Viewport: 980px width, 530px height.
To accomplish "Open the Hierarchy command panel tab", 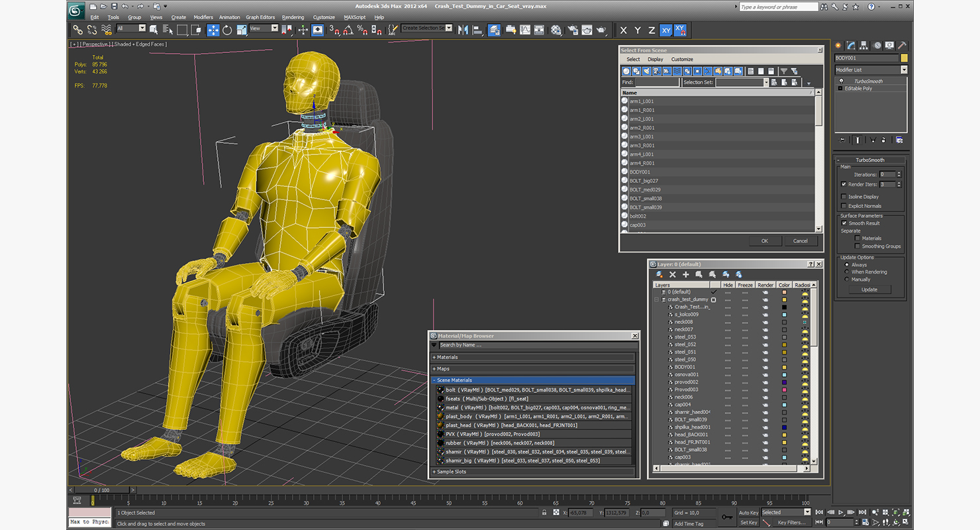I will tap(865, 46).
